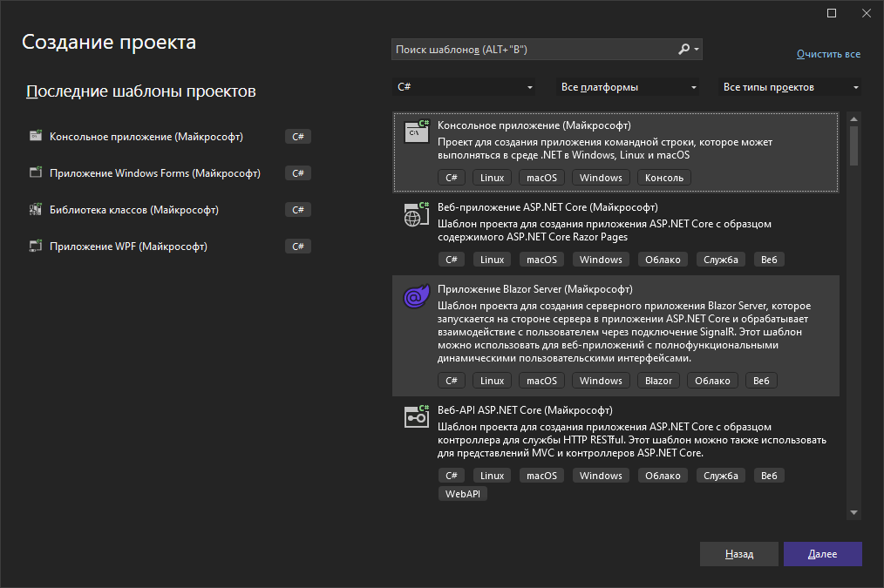Viewport: 884px width, 588px height.
Task: Maximize the Создание проекта window
Action: click(832, 13)
